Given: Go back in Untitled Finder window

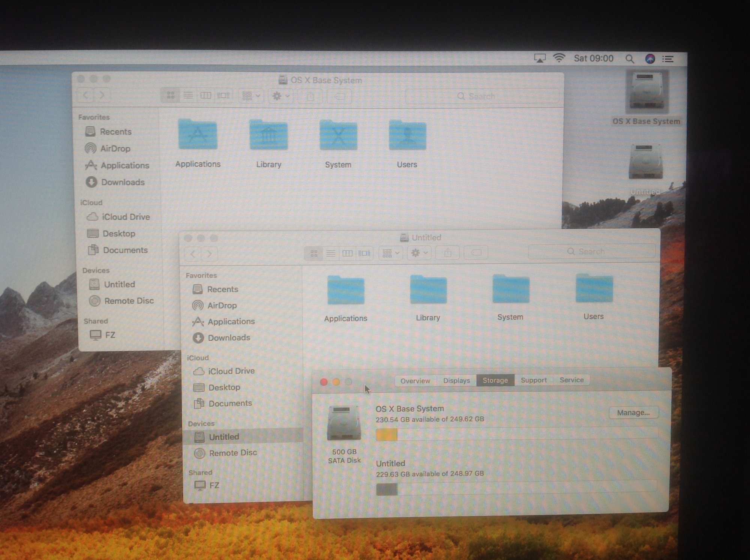Looking at the screenshot, I should 193,254.
